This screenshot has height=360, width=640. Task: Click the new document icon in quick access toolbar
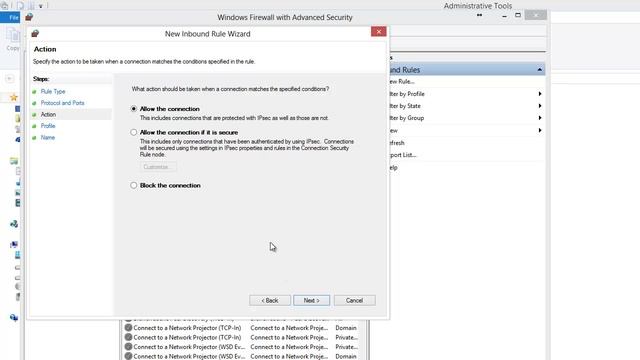click(x=20, y=6)
